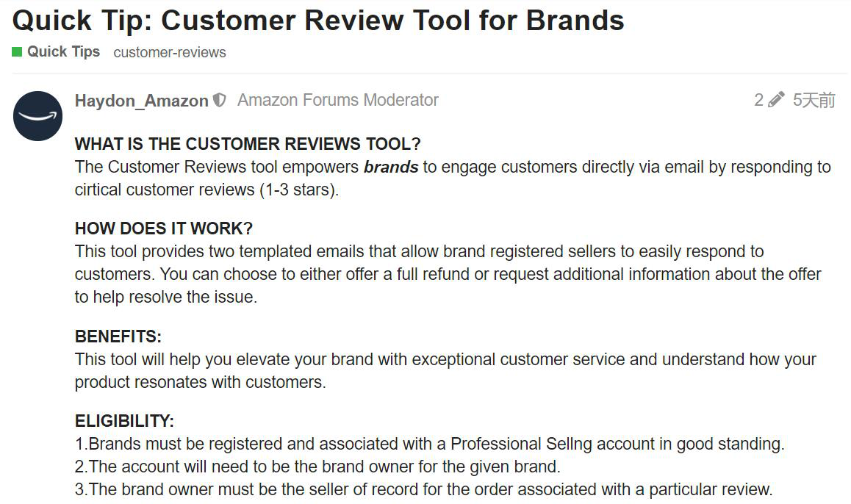Open the customer-reviews tag
851x504 pixels.
(170, 53)
